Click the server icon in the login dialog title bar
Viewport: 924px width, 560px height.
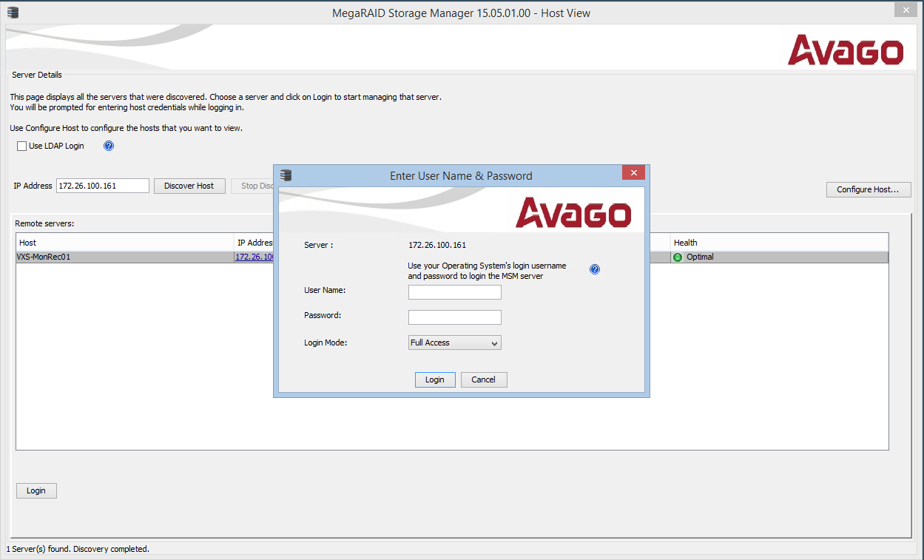tap(286, 175)
